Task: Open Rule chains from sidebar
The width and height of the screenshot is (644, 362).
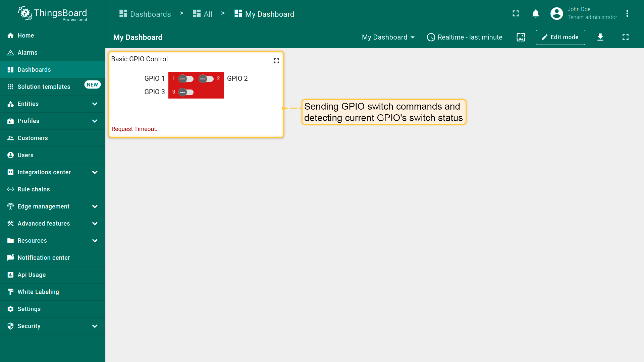Action: (x=34, y=189)
